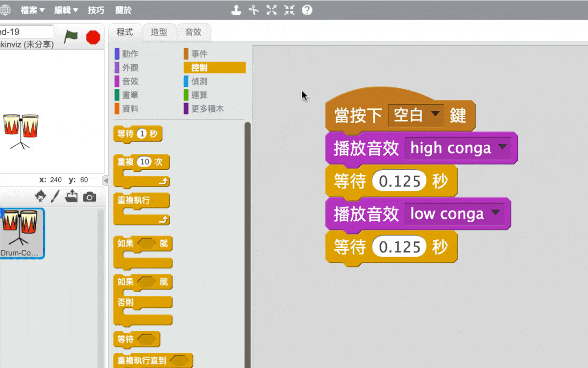Open the 編輯 menu

66,10
